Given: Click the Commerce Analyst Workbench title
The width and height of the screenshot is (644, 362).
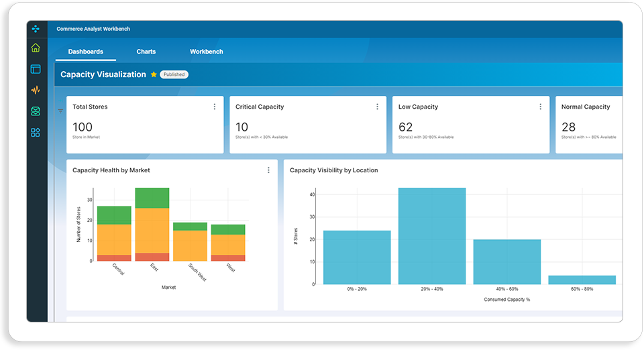Looking at the screenshot, I should click(x=93, y=29).
